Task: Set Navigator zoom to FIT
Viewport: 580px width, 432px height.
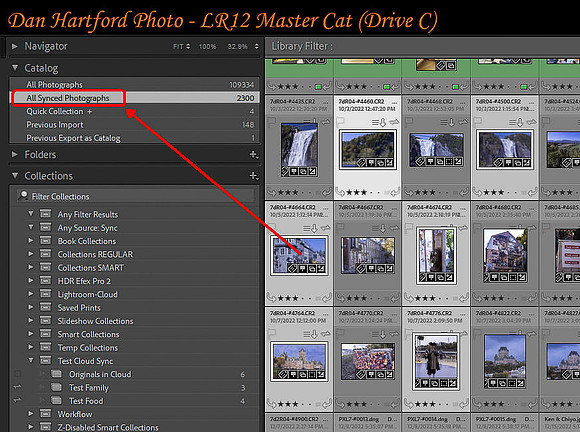Action: coord(178,47)
